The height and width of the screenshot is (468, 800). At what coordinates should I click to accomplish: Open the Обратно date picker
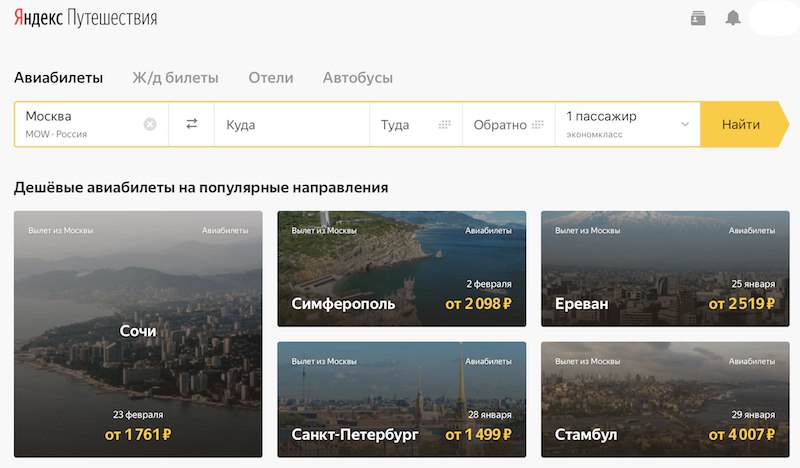(509, 125)
